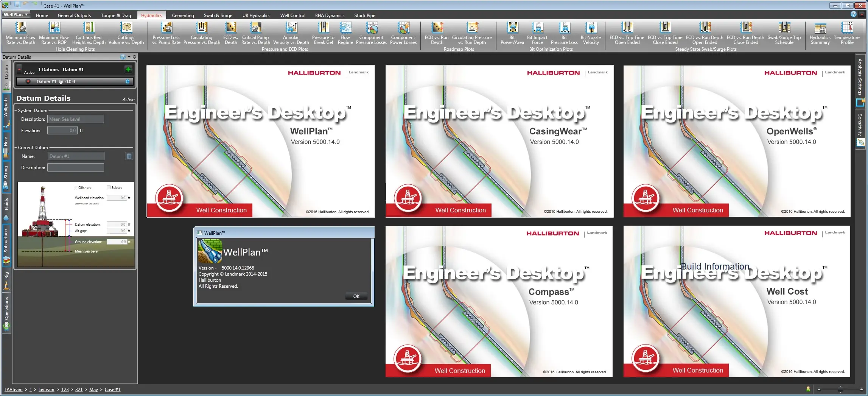This screenshot has height=396, width=868.
Task: Open the Fluids side tab
Action: [x=6, y=209]
